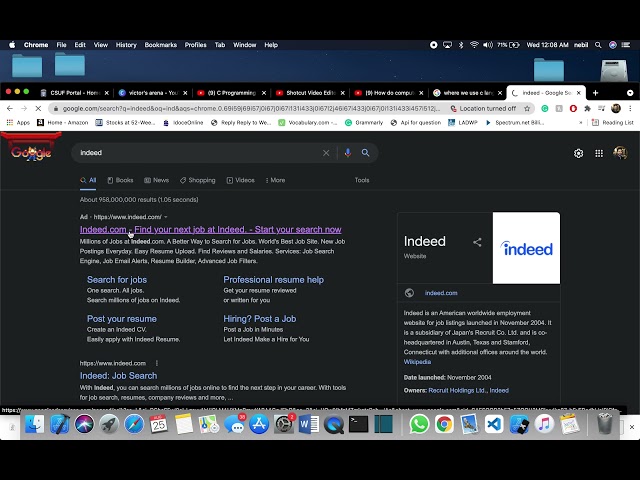Select the Books search filter
Viewport: 640px width, 480px height.
click(120, 180)
